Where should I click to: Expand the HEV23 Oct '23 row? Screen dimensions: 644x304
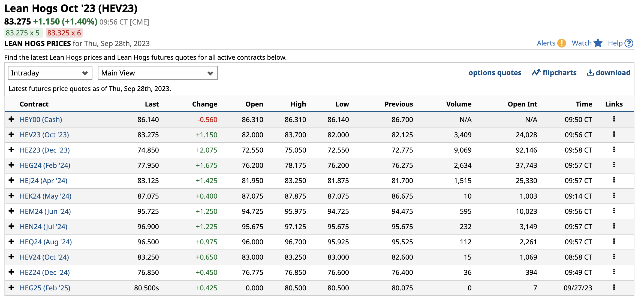coord(11,135)
